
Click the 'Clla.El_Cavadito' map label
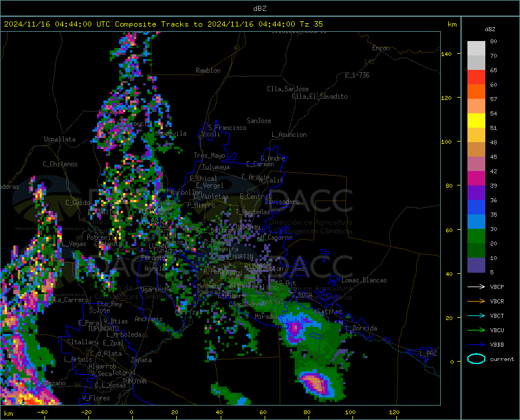[320, 96]
